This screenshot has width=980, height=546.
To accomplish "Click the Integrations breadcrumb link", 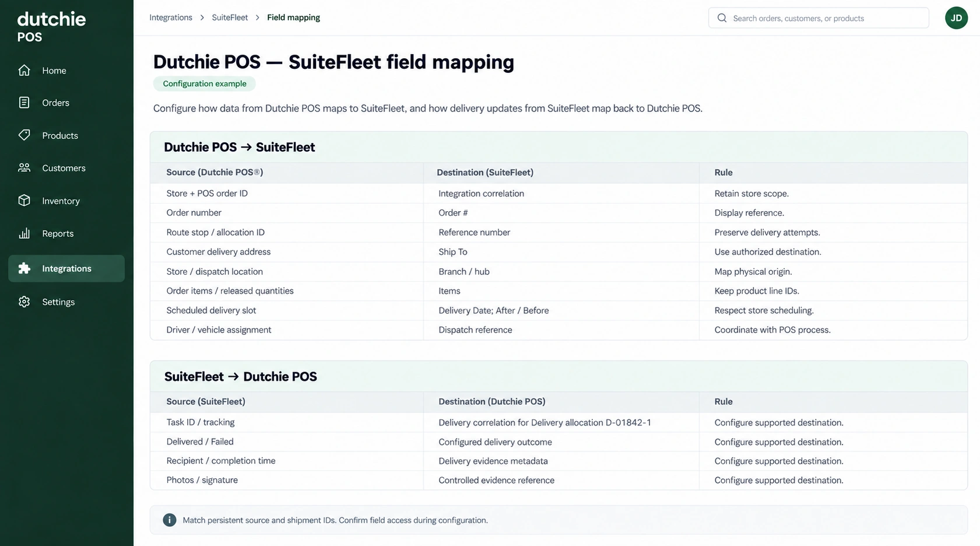I will coord(171,17).
